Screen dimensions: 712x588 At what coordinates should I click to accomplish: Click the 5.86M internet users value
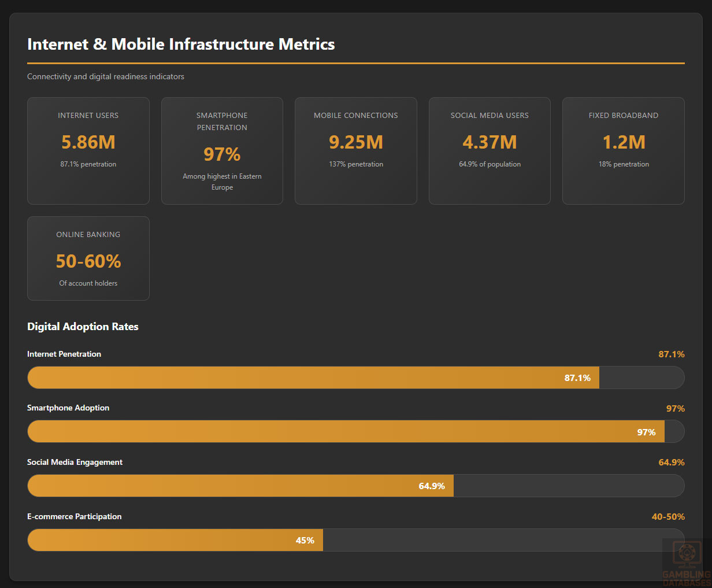click(x=88, y=142)
